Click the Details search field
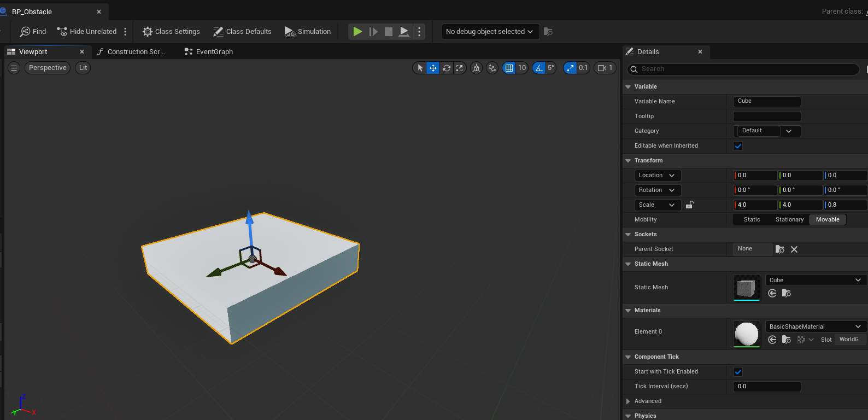Viewport: 868px width, 420px height. pyautogui.click(x=743, y=69)
